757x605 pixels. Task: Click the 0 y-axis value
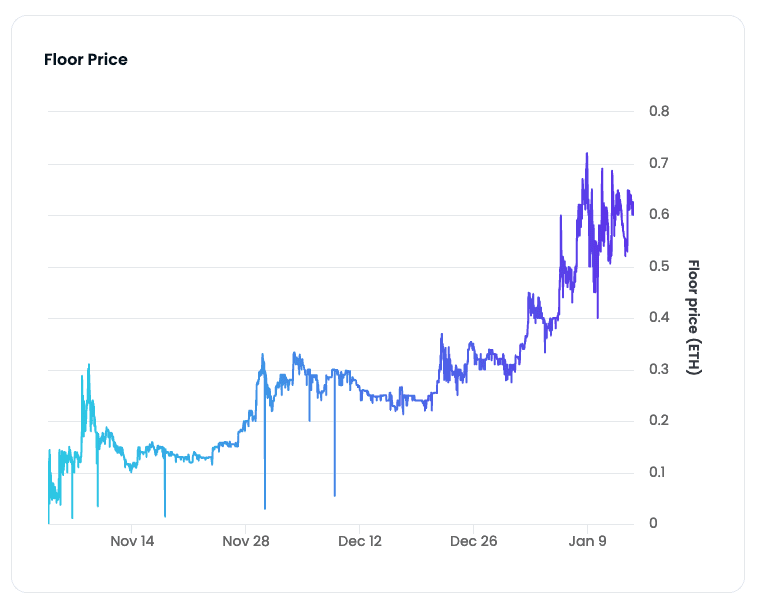coord(653,523)
